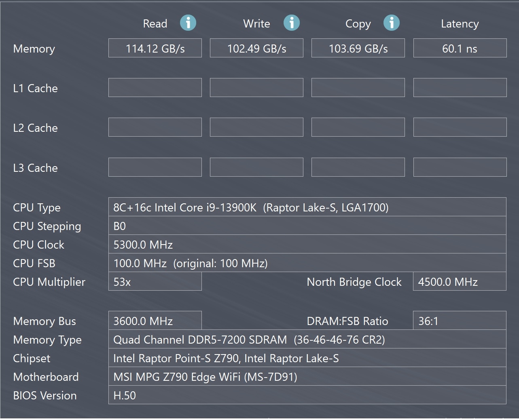The image size is (519, 420).
Task: Click the BIOS Version label
Action: 44,395
